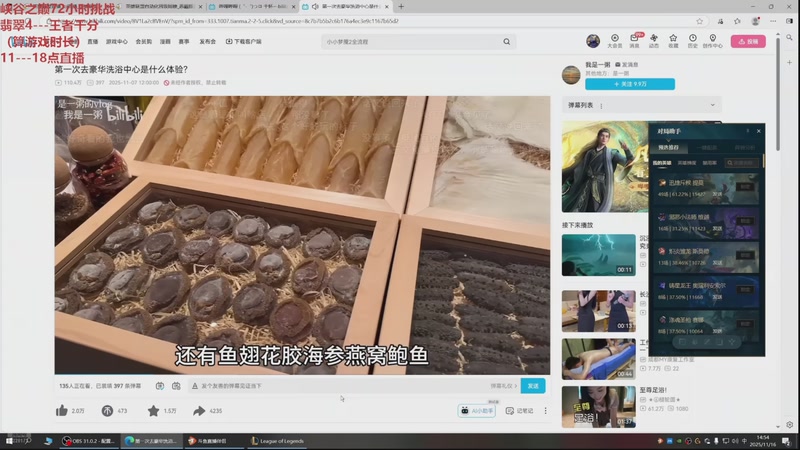800x450 pixels.
Task: Click the taskbar clock showing 14:54
Action: point(763,441)
